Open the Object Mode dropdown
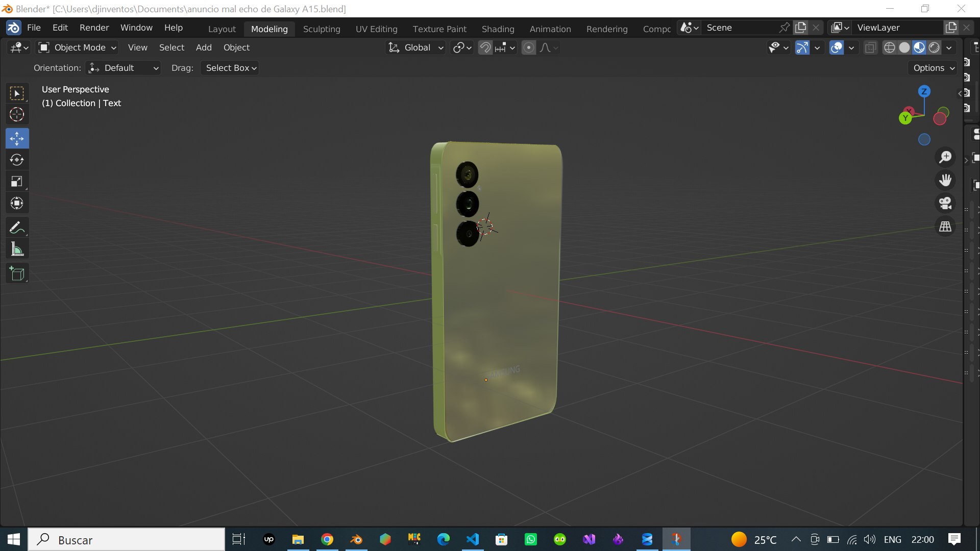 [x=78, y=47]
